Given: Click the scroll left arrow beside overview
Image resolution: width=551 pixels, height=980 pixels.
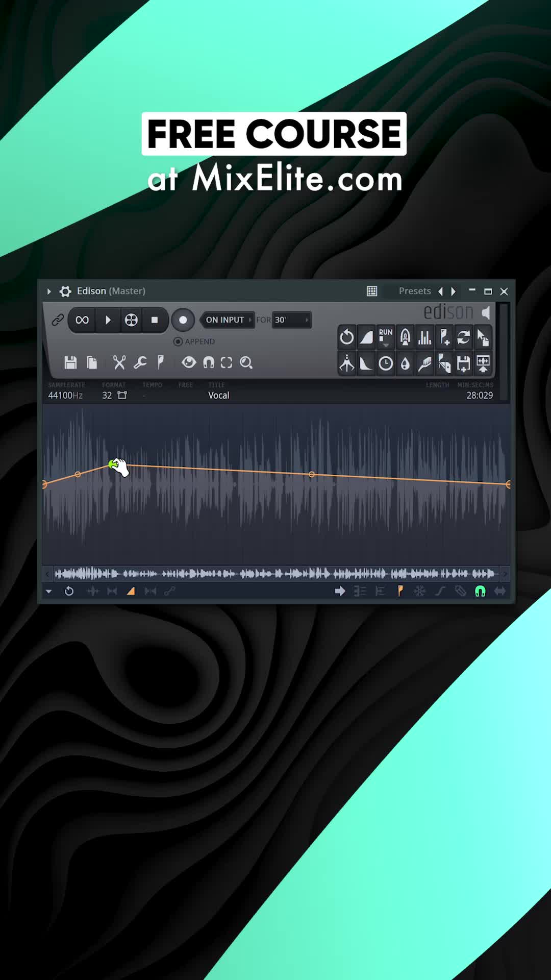Looking at the screenshot, I should coord(47,574).
